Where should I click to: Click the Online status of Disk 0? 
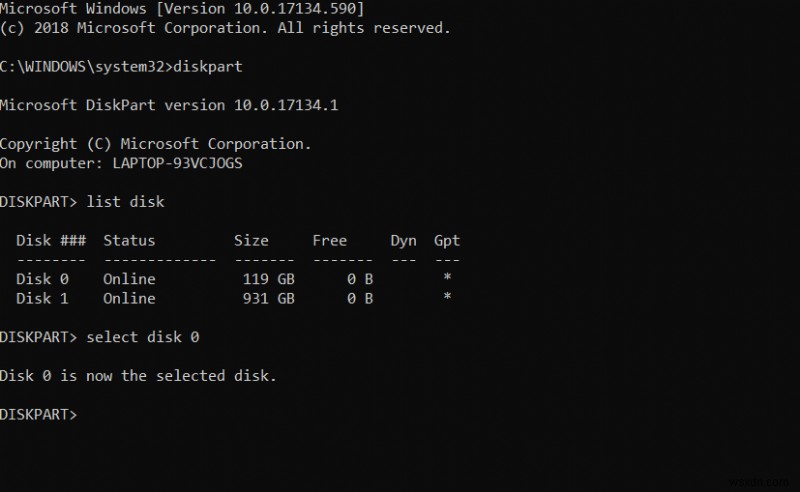click(x=129, y=279)
